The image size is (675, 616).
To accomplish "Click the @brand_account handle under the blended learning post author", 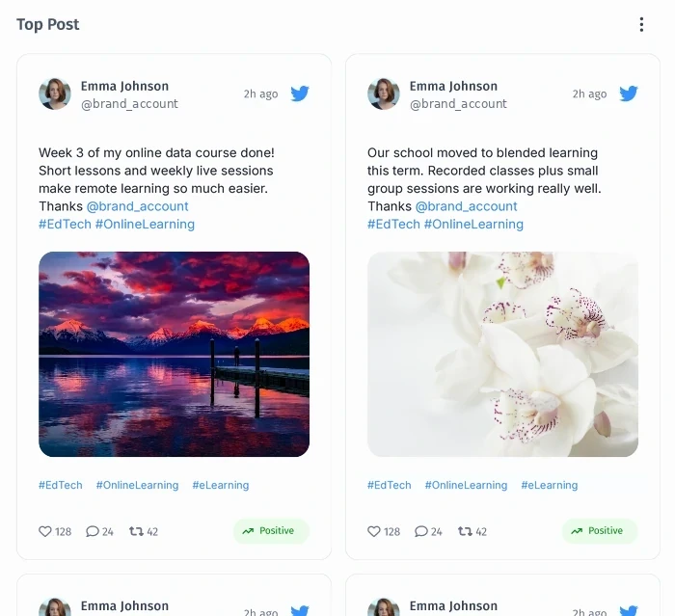I will pos(458,104).
